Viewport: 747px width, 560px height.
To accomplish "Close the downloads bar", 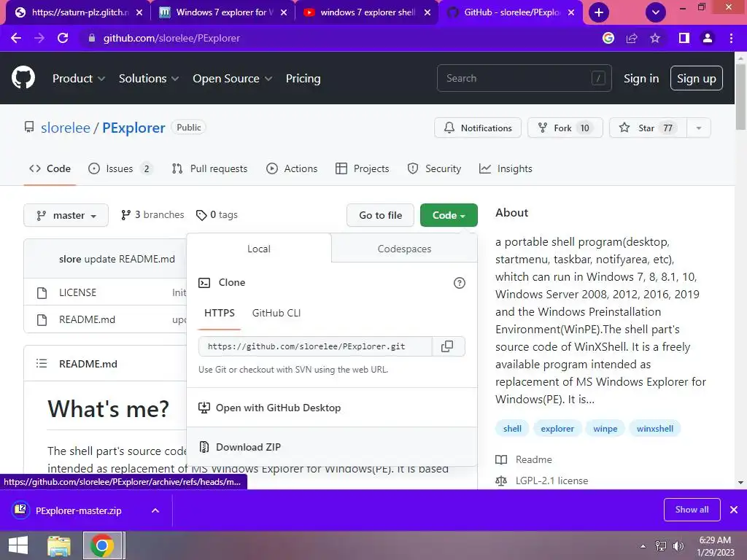I will point(734,510).
